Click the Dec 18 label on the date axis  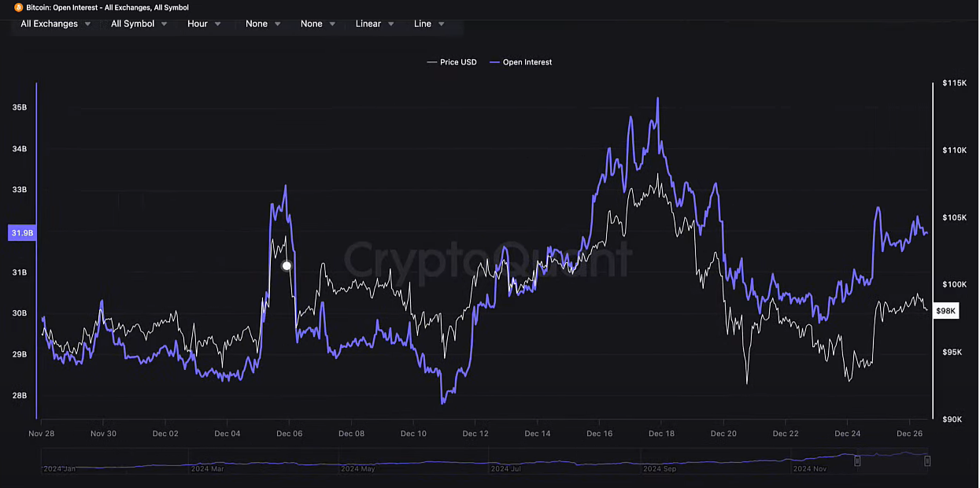pyautogui.click(x=661, y=434)
